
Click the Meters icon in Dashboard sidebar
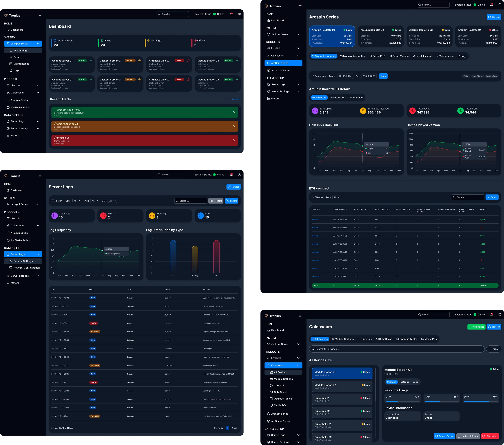point(8,136)
